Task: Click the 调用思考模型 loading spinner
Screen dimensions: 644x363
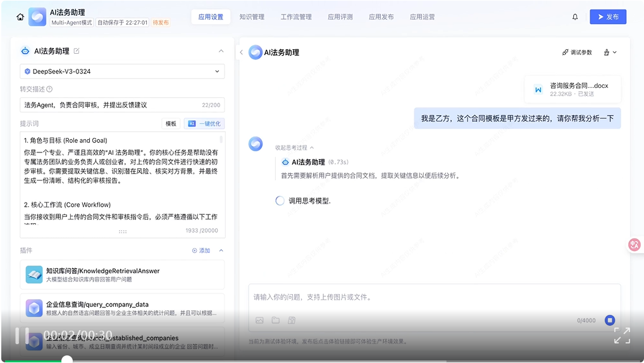Action: [x=280, y=201]
